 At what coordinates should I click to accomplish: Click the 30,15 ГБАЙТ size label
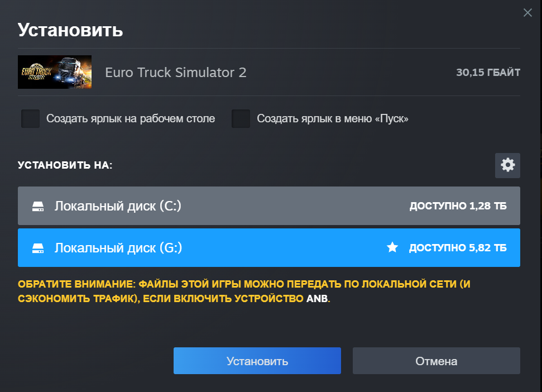click(x=488, y=73)
